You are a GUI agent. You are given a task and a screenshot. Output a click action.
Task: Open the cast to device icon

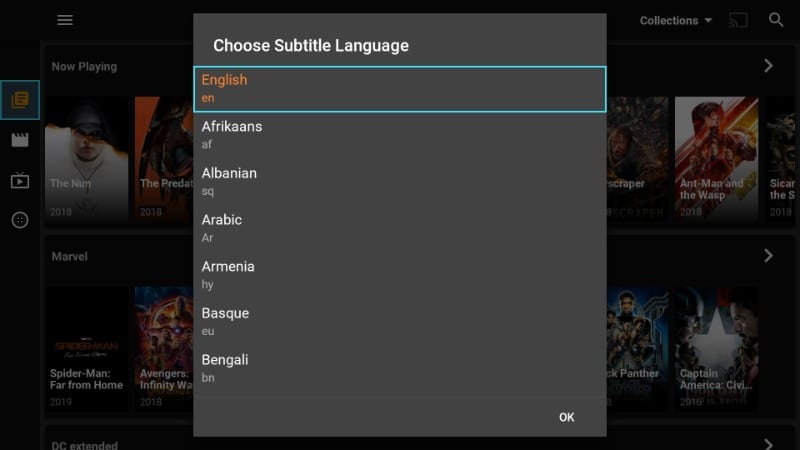click(x=738, y=20)
